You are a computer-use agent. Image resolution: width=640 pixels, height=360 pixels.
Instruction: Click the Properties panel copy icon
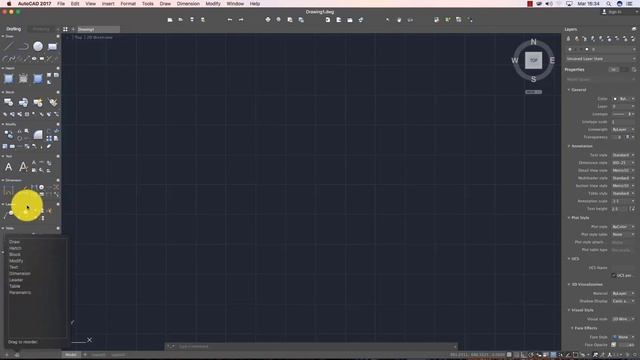click(634, 70)
